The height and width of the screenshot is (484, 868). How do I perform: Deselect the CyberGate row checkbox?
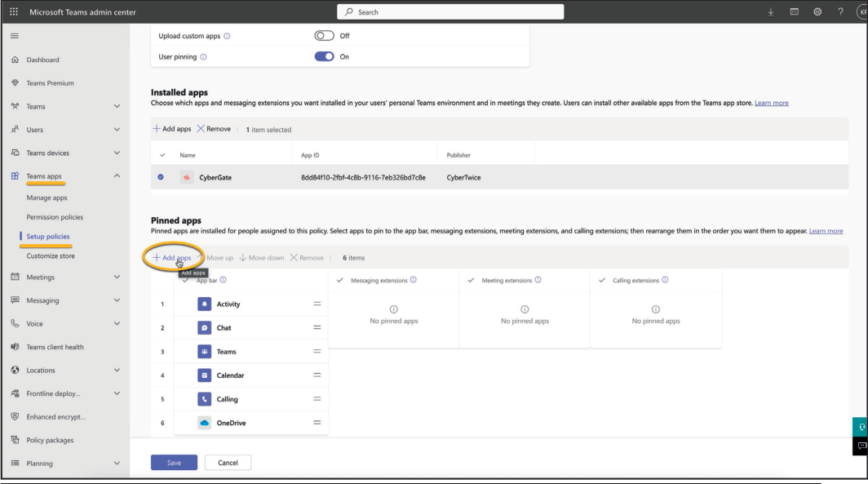tap(160, 177)
